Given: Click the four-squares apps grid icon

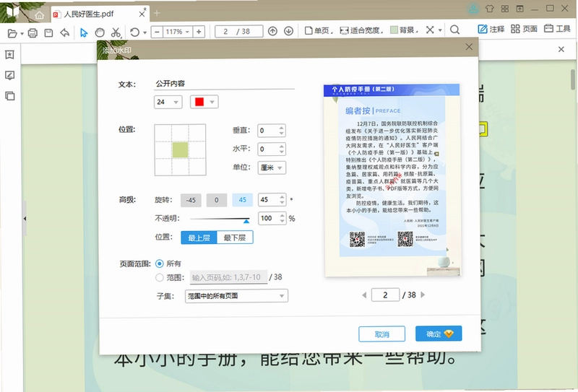Looking at the screenshot, I should pos(504,9).
